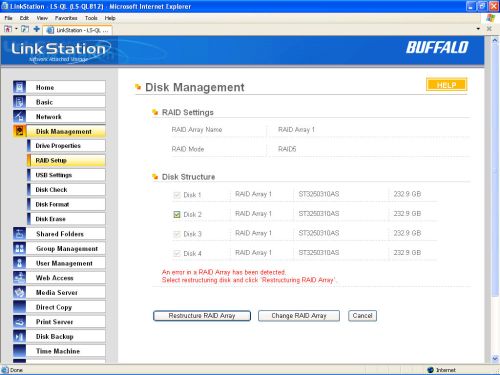Screen dimensions: 500x375
Task: Click the Time Machine sidebar icon
Action: pos(19,351)
